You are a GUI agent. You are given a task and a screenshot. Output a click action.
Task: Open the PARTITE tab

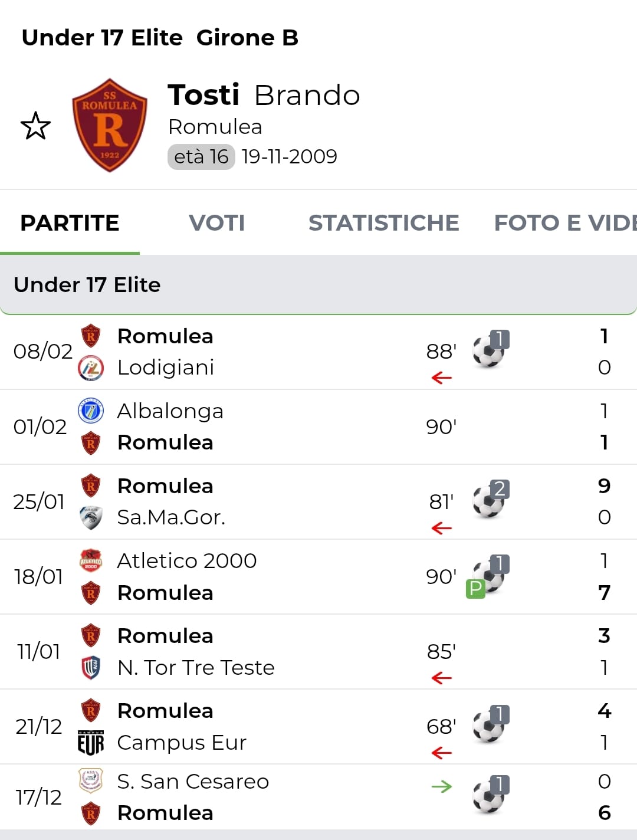coord(70,223)
